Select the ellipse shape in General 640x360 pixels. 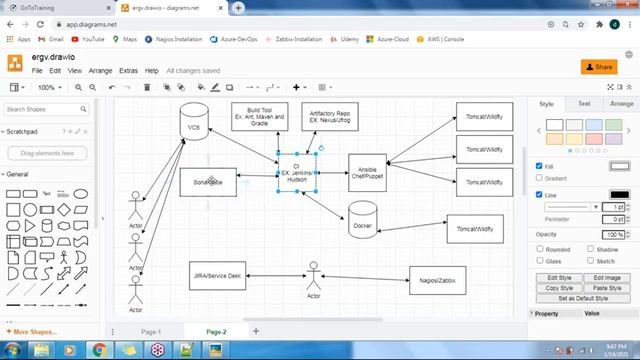click(80, 194)
